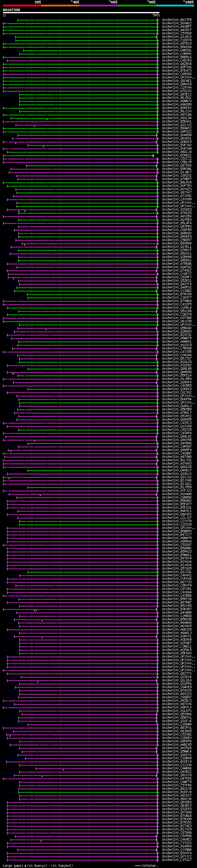
Task: Select hit label UniRef100_A9NB70
Action: click(176, 101)
